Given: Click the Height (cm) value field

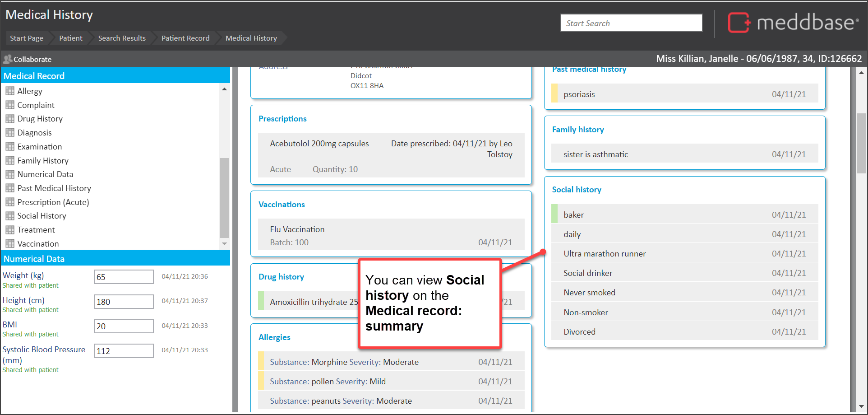Looking at the screenshot, I should click(124, 302).
